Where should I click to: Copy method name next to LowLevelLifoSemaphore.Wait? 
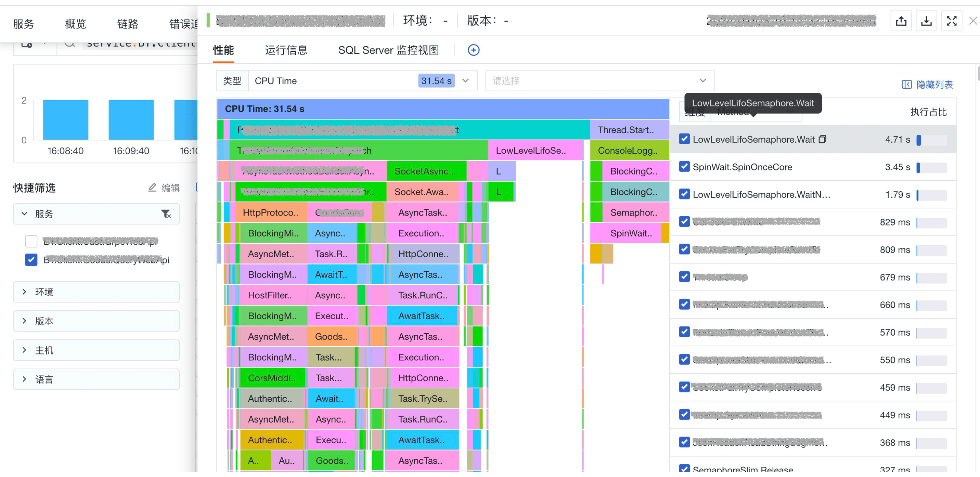823,139
